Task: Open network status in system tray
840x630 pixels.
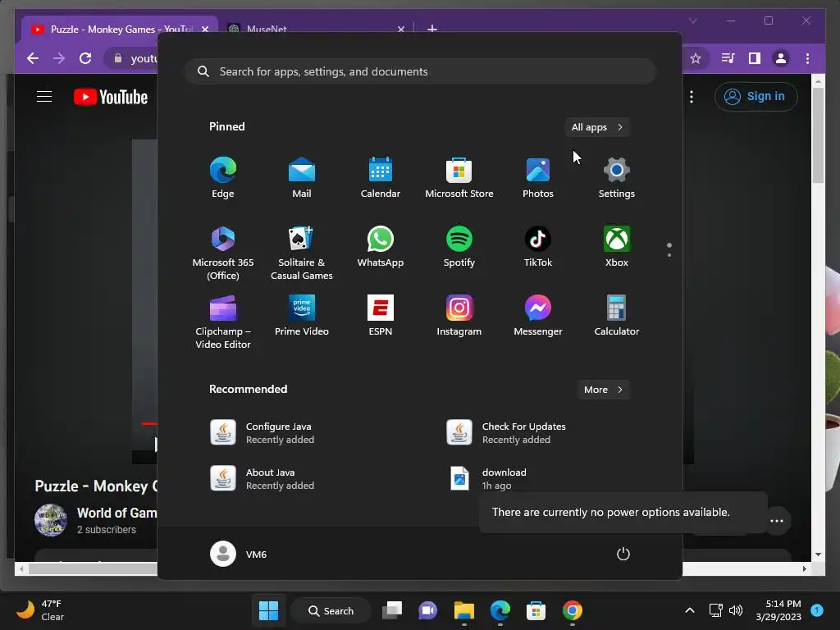Action: pos(715,610)
